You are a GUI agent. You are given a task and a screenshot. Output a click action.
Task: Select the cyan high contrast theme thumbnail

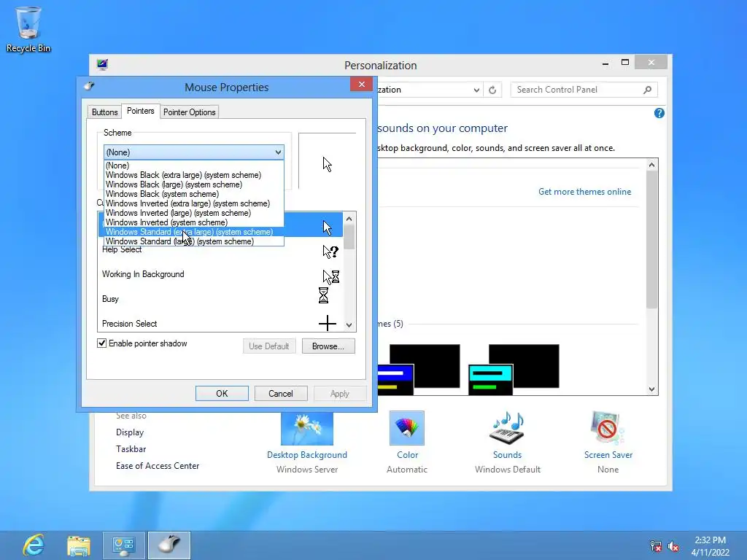point(514,370)
